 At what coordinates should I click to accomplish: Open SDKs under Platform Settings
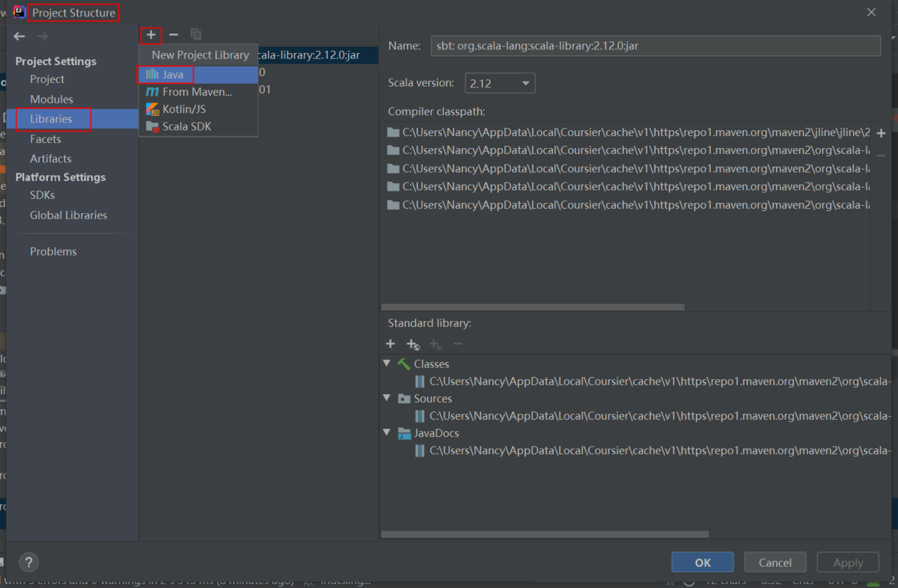tap(43, 195)
